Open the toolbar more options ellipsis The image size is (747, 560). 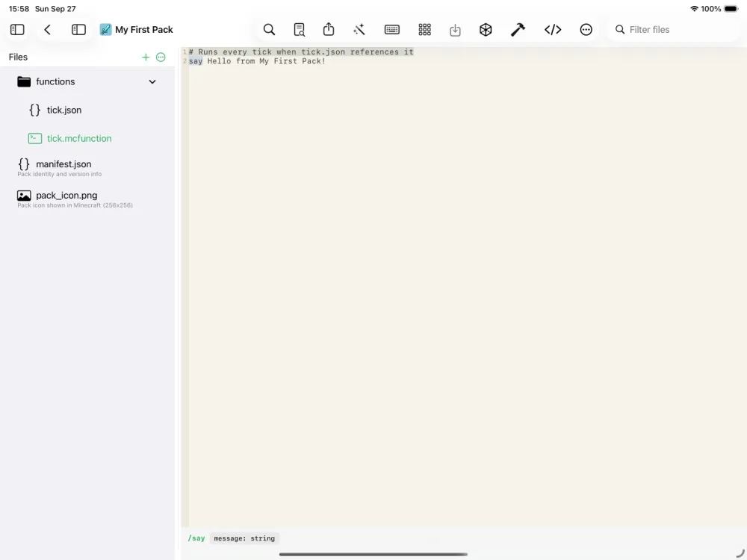point(586,30)
